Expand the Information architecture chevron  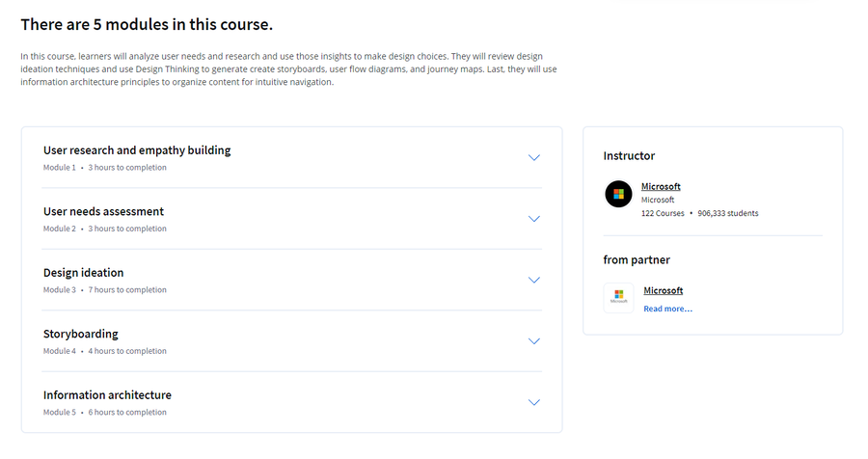pos(533,402)
